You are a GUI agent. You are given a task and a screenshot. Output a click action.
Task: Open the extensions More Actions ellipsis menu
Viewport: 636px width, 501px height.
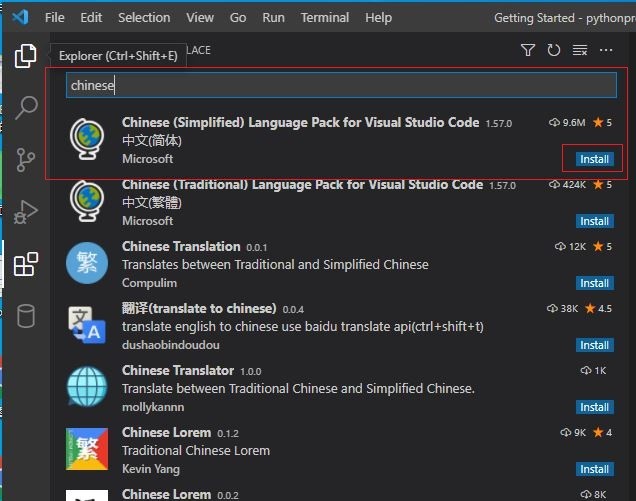[606, 50]
